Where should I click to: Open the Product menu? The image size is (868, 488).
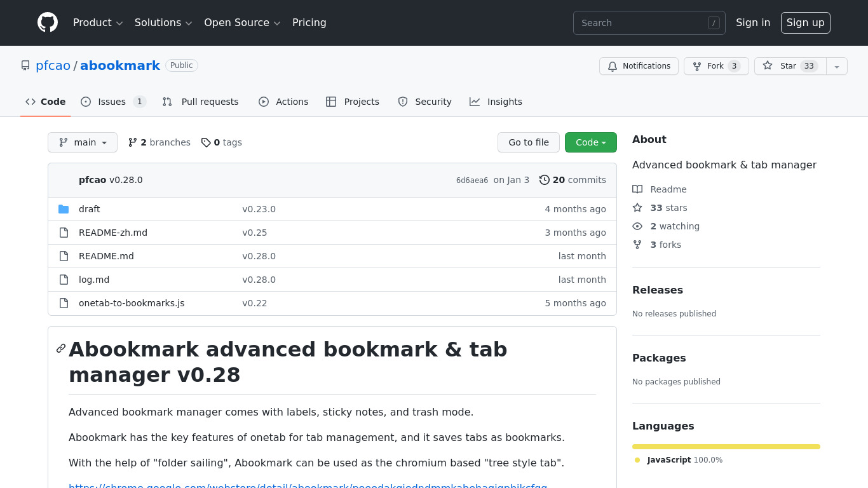(x=98, y=23)
